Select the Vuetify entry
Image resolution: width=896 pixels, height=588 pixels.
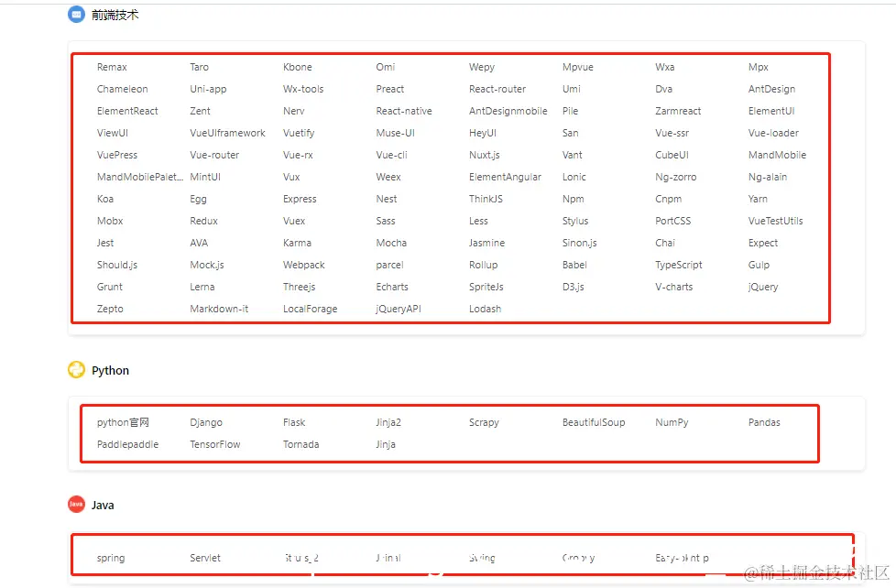[299, 133]
